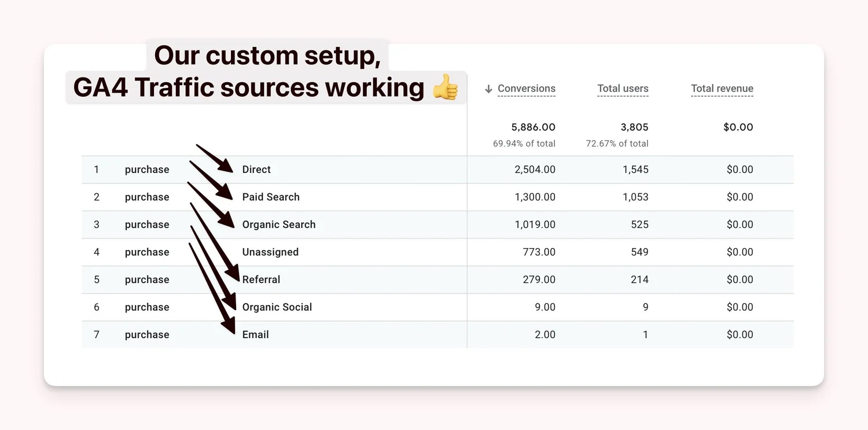Click the users value 1,053

tap(635, 197)
